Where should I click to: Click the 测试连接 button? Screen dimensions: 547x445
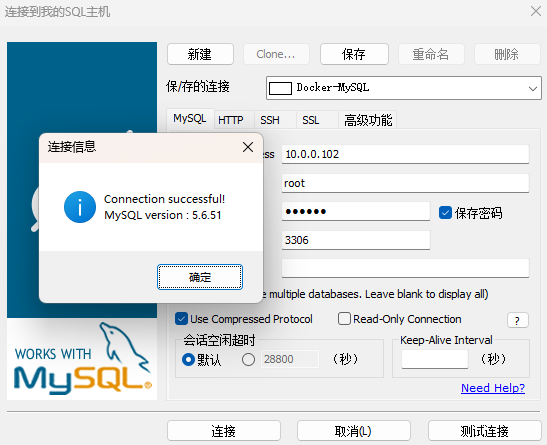coord(485,431)
